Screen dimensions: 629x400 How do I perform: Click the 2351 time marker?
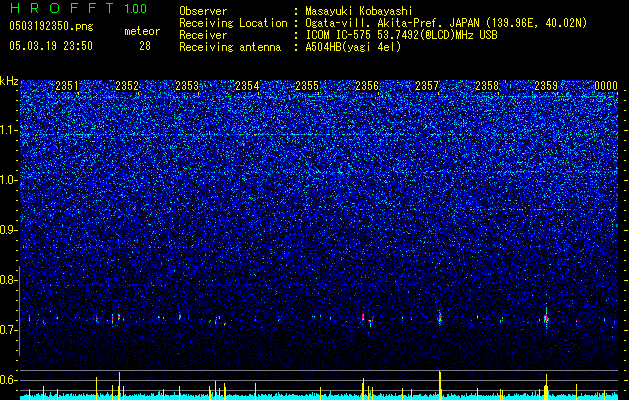67,86
